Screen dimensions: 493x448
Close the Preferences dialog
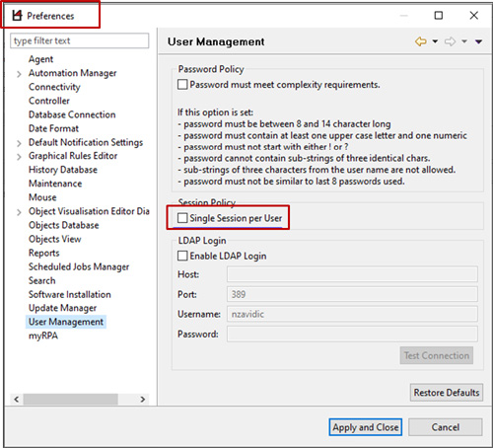(x=474, y=15)
